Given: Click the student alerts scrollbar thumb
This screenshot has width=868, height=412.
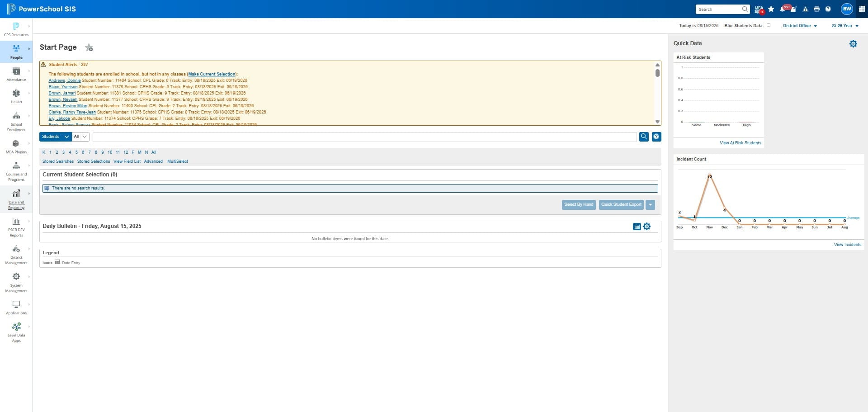Looking at the screenshot, I should (657, 73).
